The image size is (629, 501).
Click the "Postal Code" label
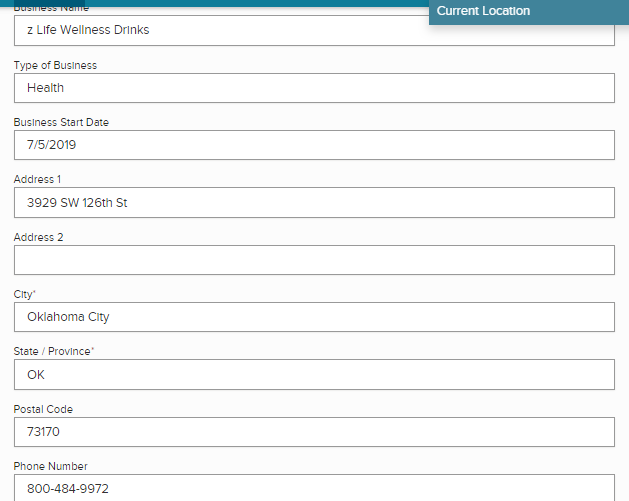click(x=43, y=410)
